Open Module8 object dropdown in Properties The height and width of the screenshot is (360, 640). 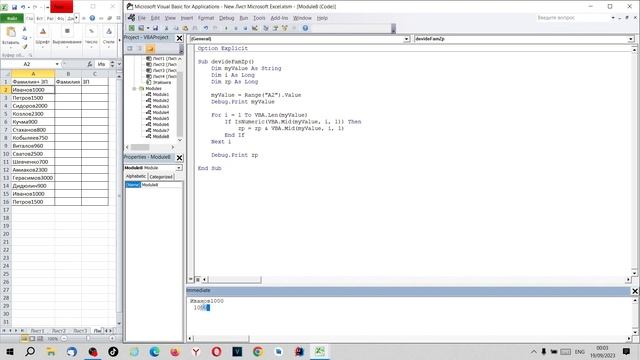point(179,168)
